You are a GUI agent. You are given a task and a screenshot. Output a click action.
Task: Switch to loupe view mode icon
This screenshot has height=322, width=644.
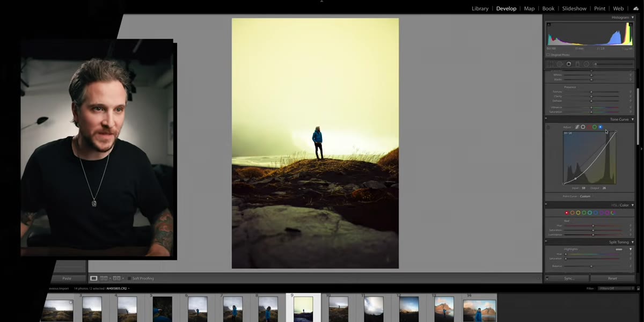(x=94, y=279)
